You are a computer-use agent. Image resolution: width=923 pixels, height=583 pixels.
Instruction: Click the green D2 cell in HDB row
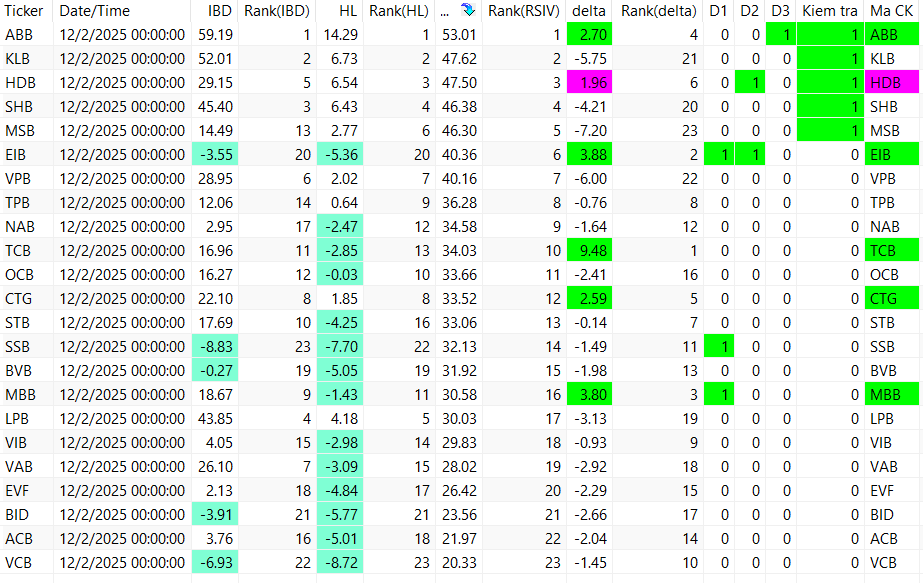[x=750, y=82]
